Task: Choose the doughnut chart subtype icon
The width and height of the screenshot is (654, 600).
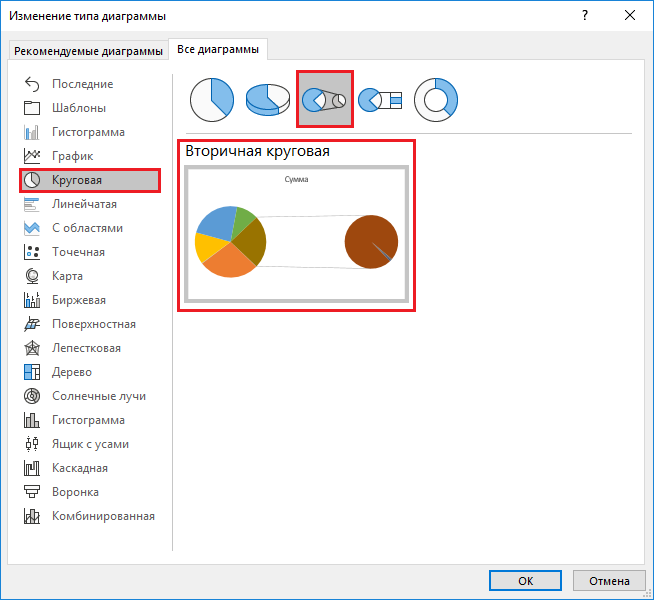Action: point(436,100)
